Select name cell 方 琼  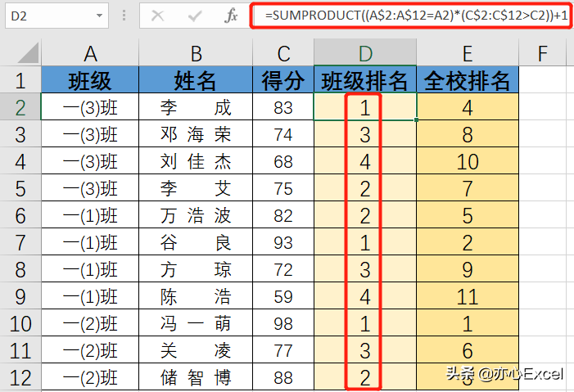[196, 269]
